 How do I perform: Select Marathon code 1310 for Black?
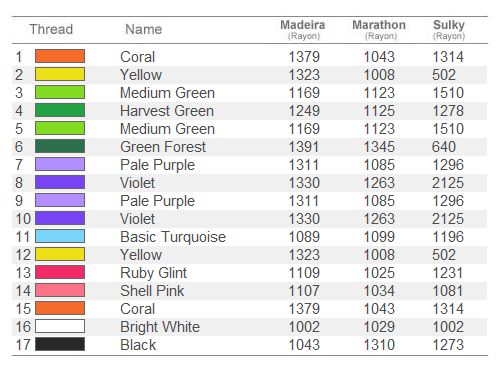pos(379,345)
